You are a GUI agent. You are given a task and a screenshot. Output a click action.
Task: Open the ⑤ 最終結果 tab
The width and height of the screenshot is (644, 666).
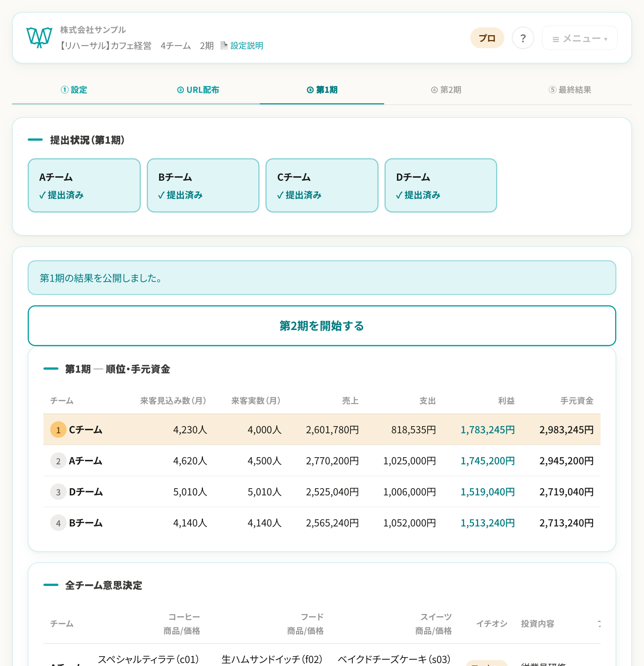[570, 90]
